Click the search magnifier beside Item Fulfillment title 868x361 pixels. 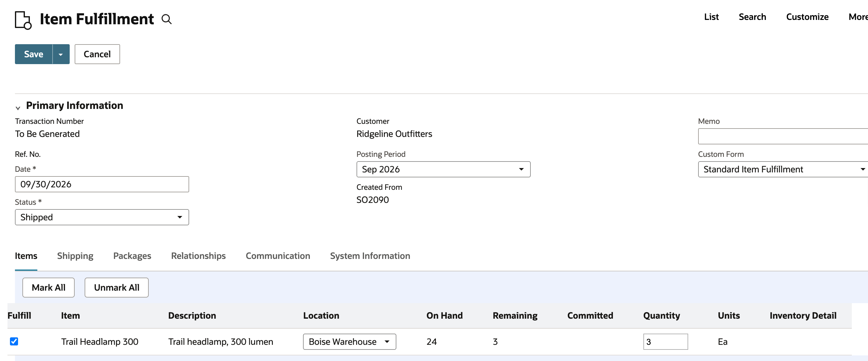click(166, 19)
